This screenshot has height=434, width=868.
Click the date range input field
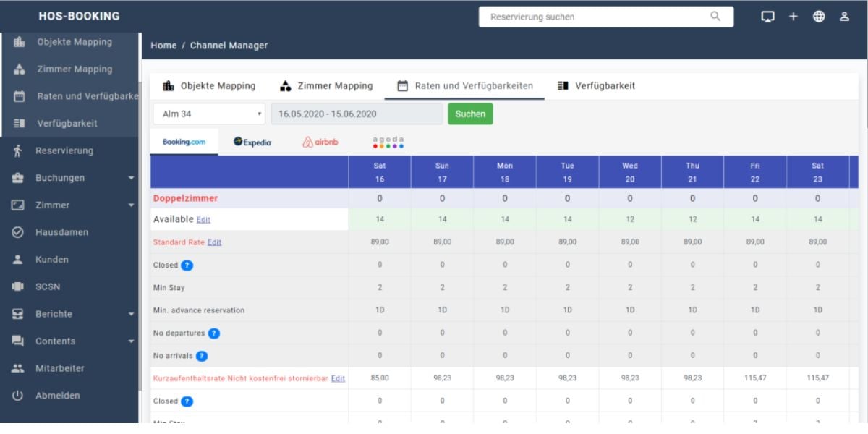(357, 114)
